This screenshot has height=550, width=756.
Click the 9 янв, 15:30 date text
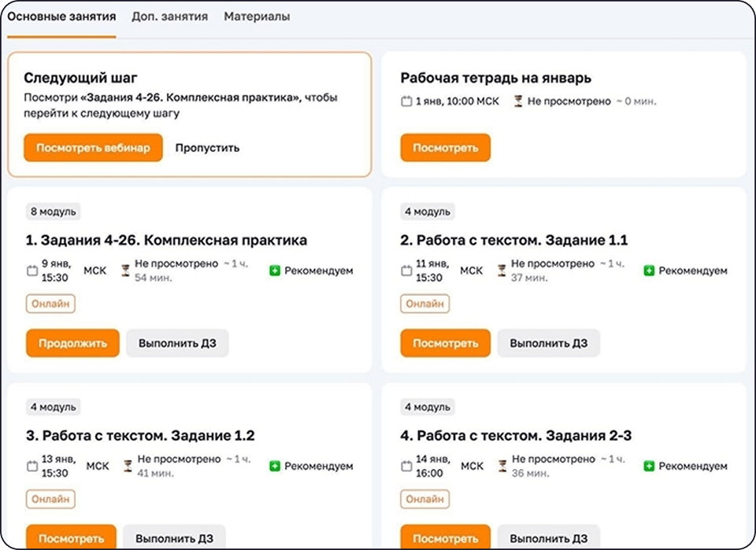point(57,271)
